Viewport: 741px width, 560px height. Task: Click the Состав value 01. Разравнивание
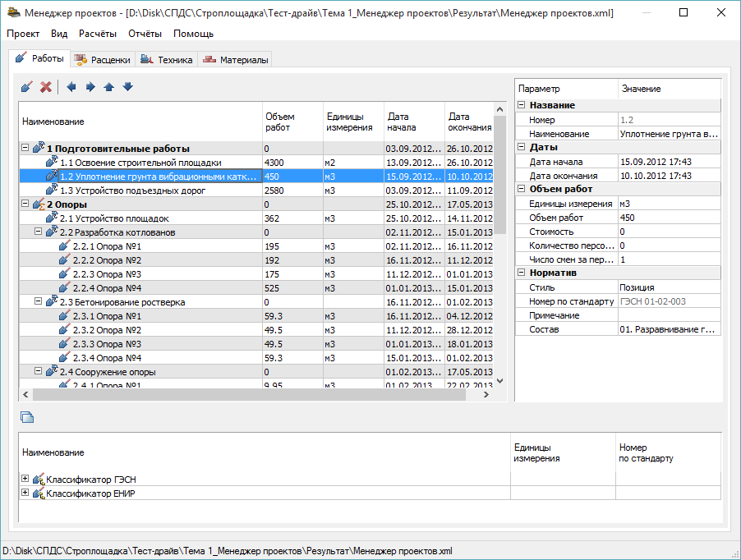click(670, 329)
